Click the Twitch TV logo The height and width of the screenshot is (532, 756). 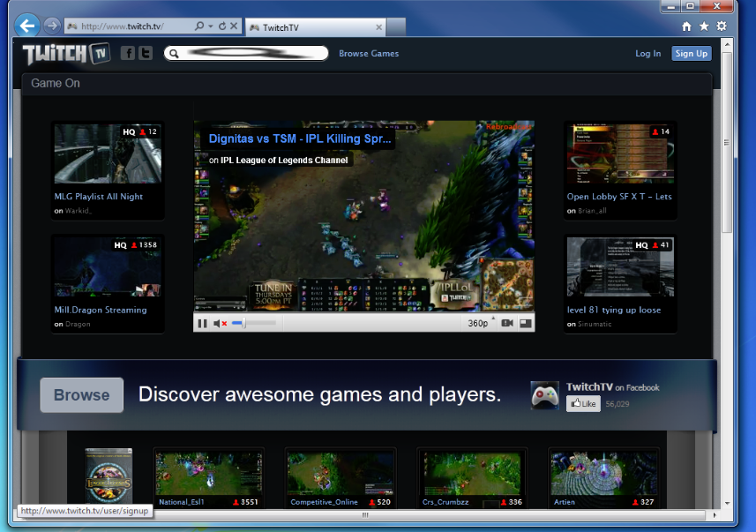(66, 54)
